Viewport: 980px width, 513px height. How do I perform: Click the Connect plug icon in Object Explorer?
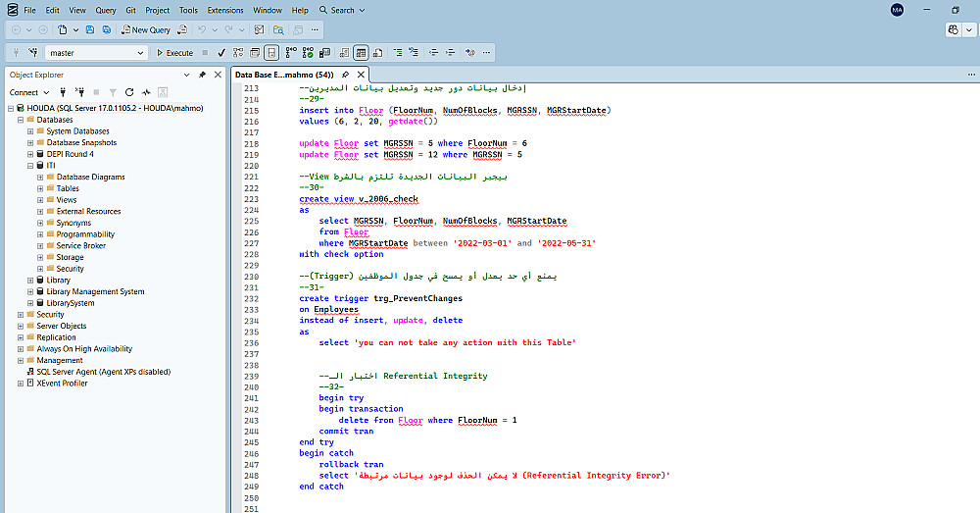[63, 92]
